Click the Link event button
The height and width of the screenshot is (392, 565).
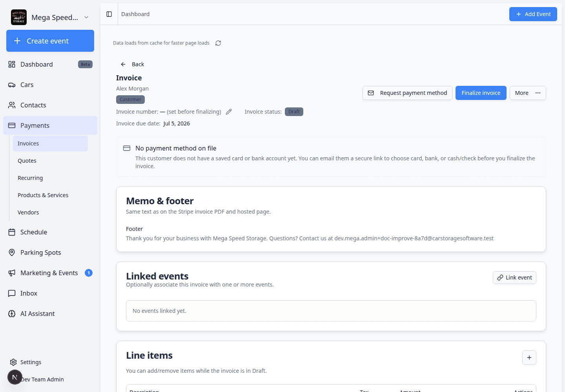tap(514, 278)
